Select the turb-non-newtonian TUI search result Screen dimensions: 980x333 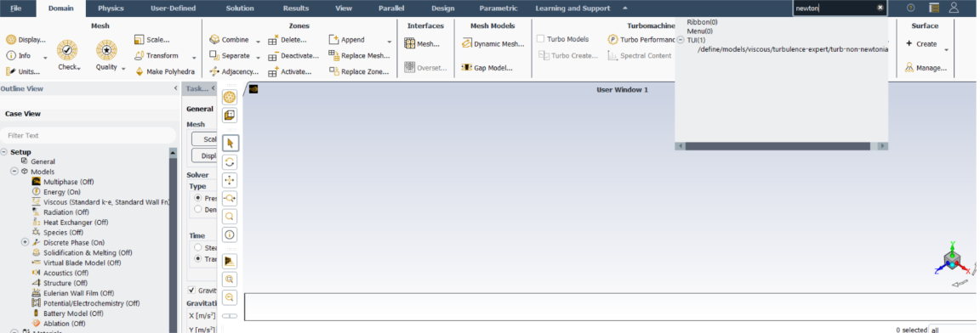(792, 48)
